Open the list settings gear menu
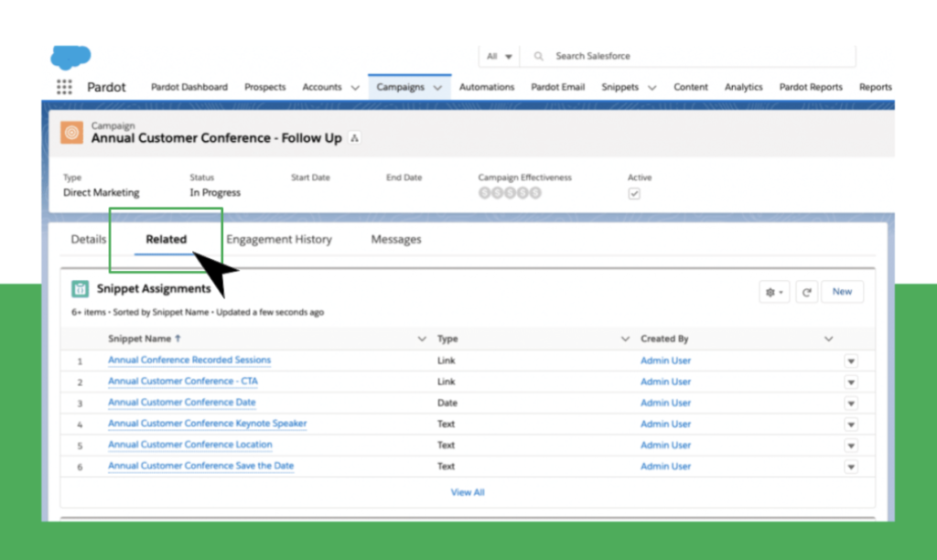 774,292
